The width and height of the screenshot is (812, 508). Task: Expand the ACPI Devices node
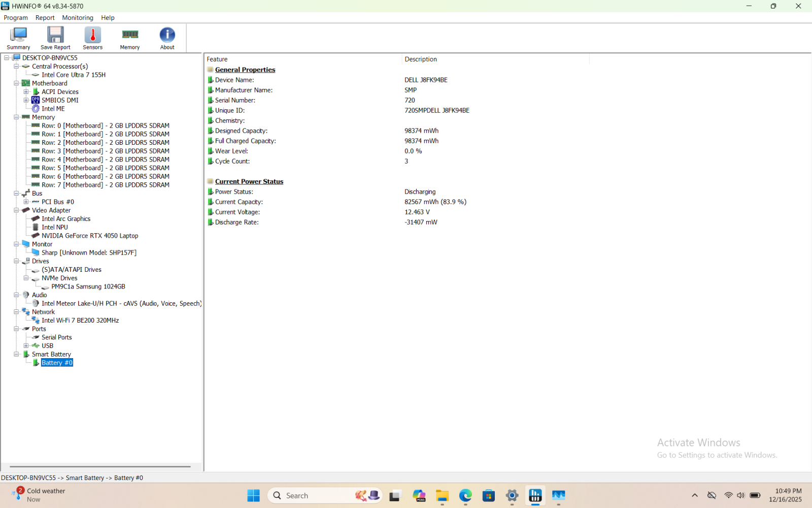tap(26, 92)
